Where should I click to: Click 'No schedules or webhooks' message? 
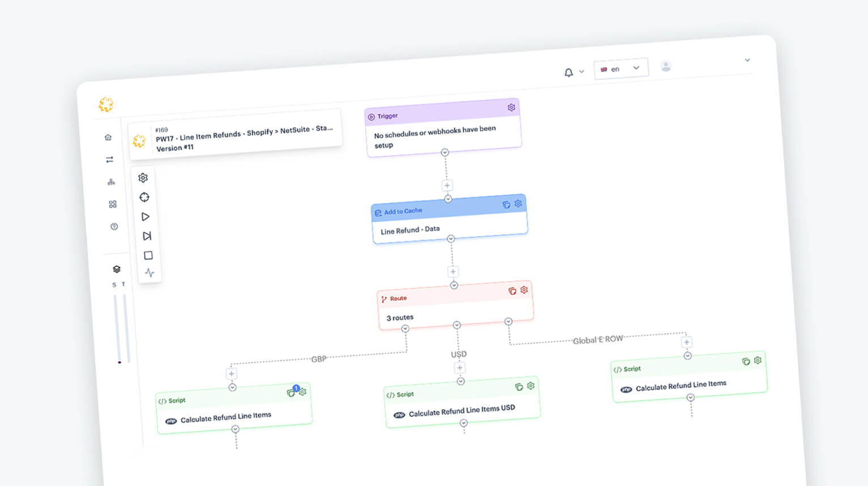tap(435, 137)
